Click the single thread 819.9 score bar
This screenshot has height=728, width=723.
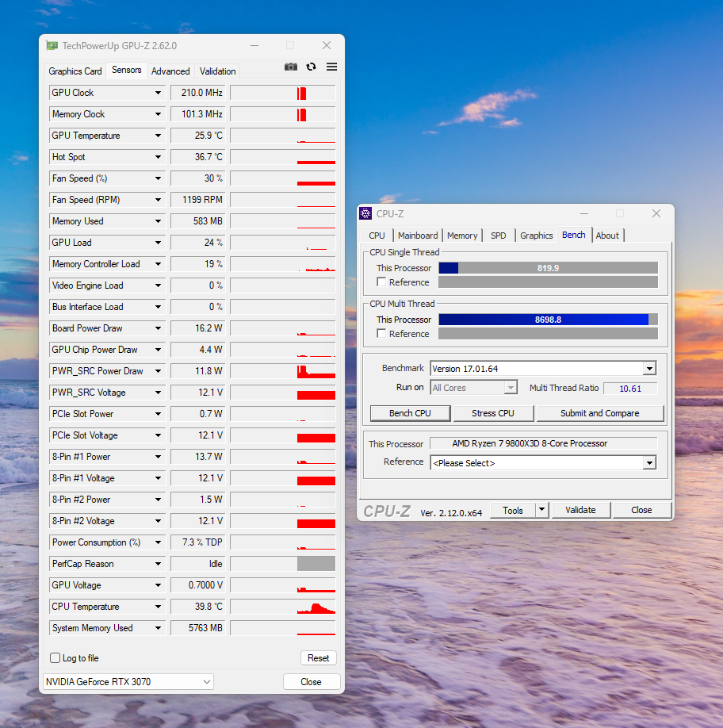tap(548, 268)
